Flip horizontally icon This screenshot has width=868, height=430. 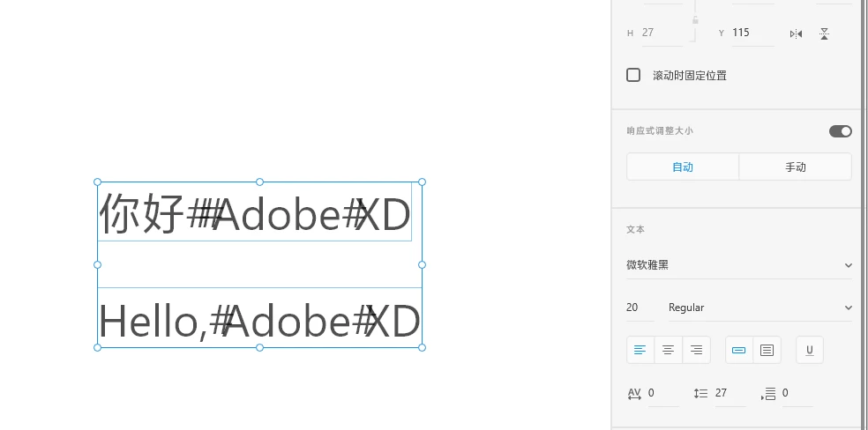click(796, 33)
